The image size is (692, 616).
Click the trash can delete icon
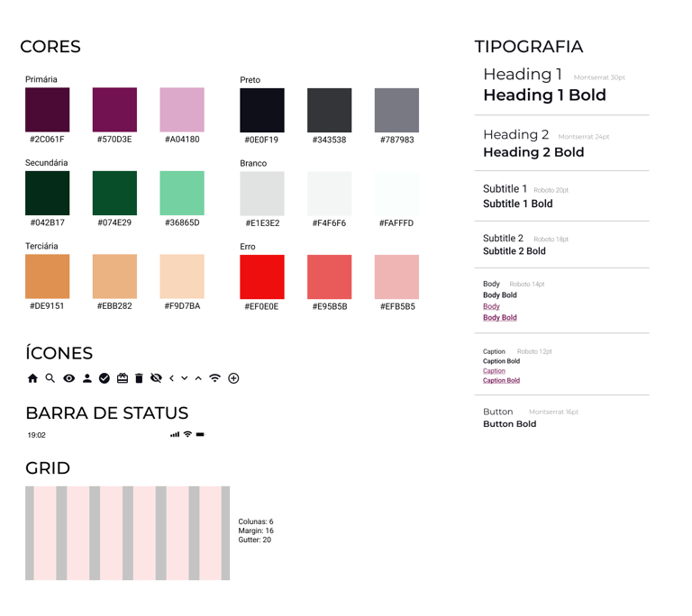tap(139, 378)
